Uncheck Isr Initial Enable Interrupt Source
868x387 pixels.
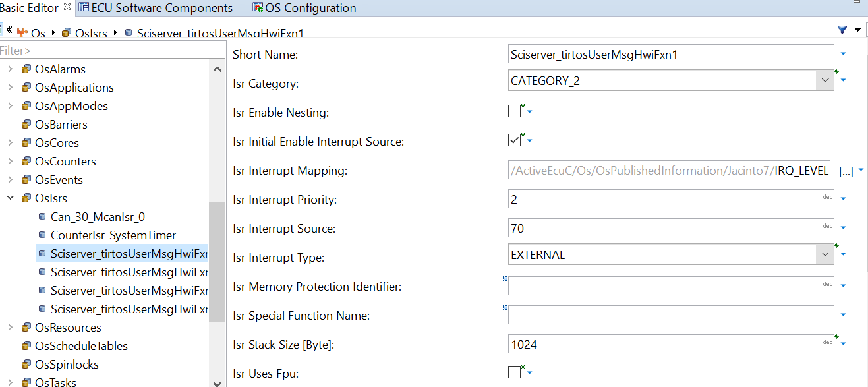(514, 140)
